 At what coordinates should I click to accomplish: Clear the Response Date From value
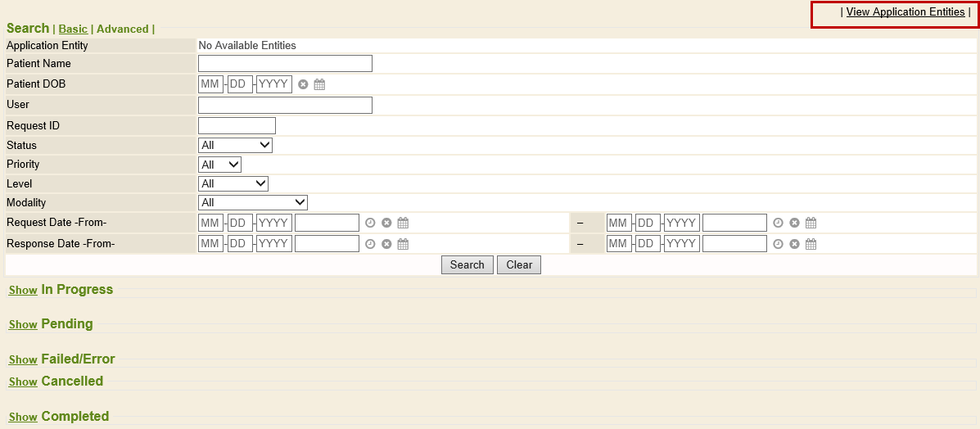[386, 244]
